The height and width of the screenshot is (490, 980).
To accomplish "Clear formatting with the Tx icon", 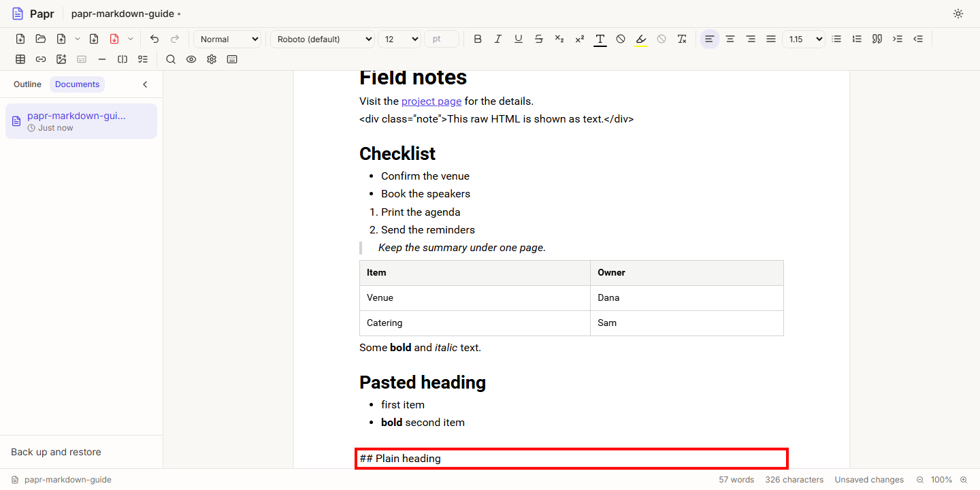I will [x=682, y=39].
